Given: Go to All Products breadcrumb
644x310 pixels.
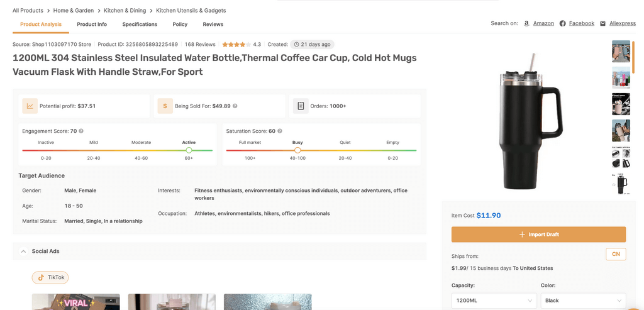Looking at the screenshot, I should [x=28, y=10].
